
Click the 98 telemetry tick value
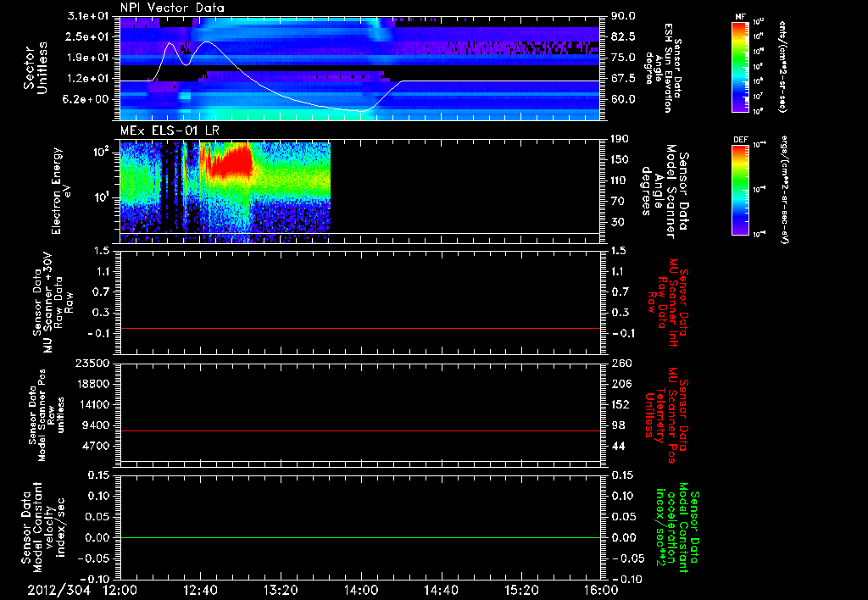[x=618, y=425]
